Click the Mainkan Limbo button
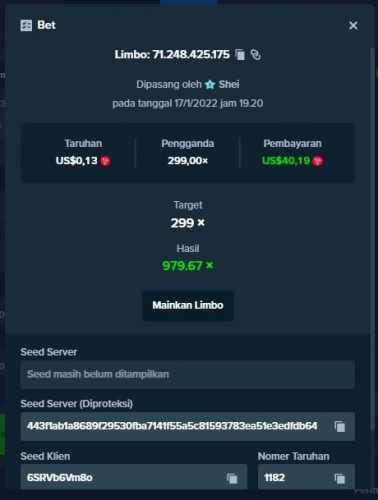The height and width of the screenshot is (500, 378). pos(188,306)
